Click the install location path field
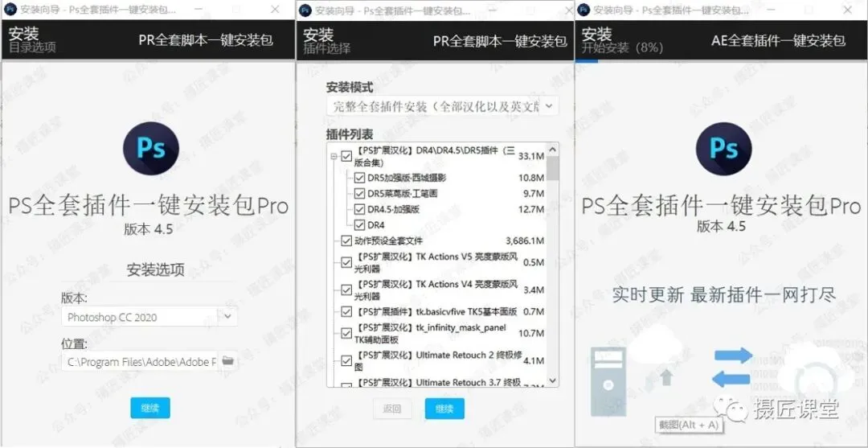The height and width of the screenshot is (448, 868). point(141,361)
